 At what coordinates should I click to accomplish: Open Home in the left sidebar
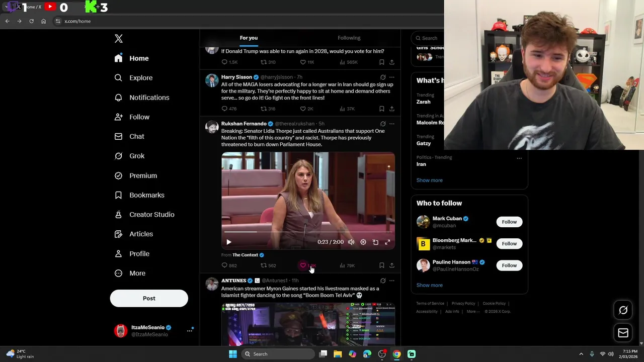click(132, 58)
